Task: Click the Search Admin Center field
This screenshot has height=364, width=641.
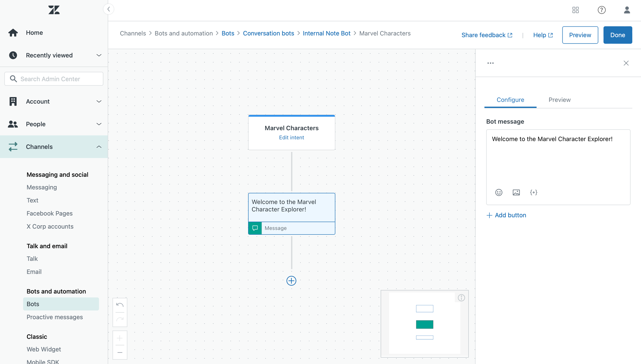Action: coord(54,79)
